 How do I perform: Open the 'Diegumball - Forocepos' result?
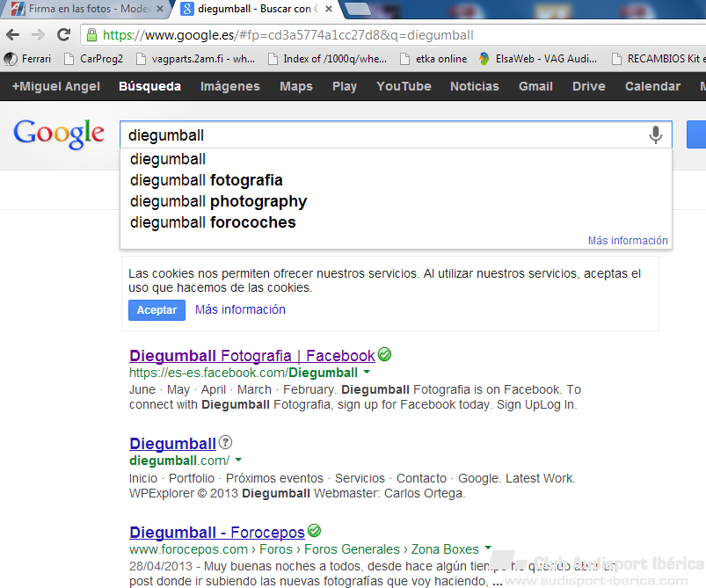[217, 532]
